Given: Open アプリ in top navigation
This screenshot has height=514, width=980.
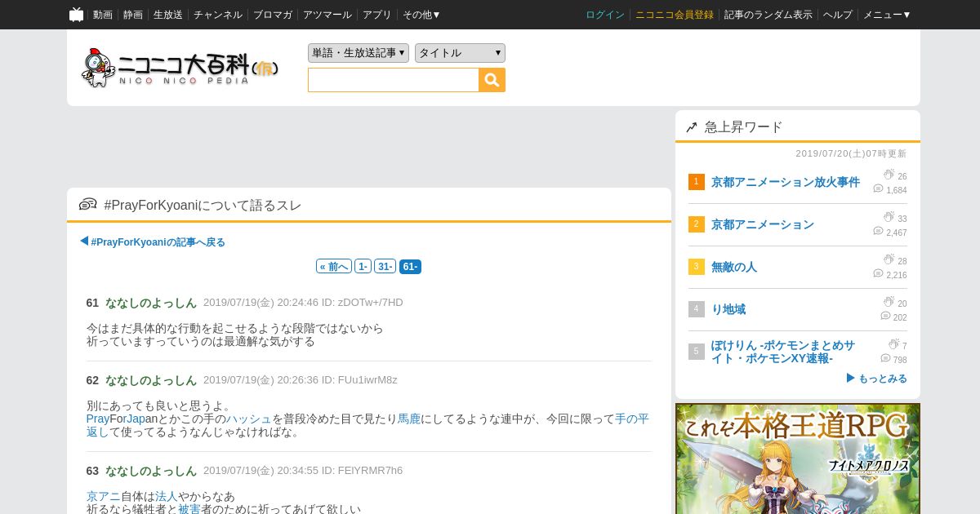Looking at the screenshot, I should [x=377, y=15].
